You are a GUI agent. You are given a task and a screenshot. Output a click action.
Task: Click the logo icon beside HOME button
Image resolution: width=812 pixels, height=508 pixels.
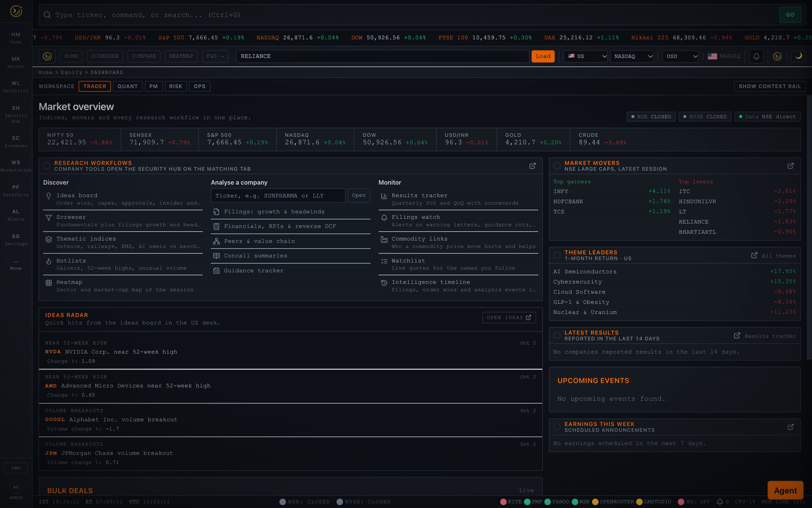47,56
